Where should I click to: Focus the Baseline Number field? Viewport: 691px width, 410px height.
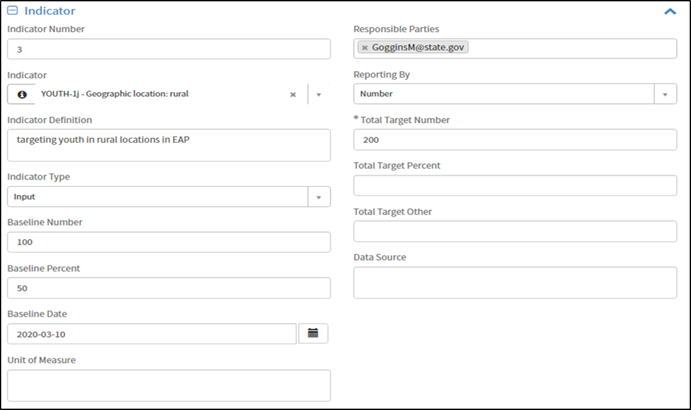point(168,242)
